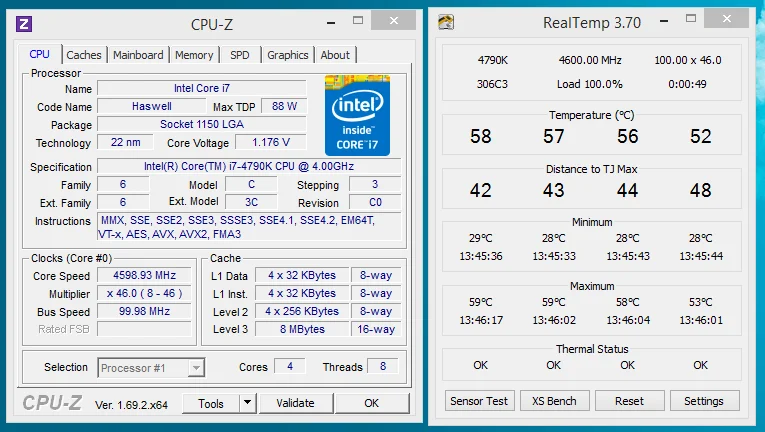The image size is (765, 432).
Task: Click the L1 Data 4 x 32 KBytes value
Action: 302,275
